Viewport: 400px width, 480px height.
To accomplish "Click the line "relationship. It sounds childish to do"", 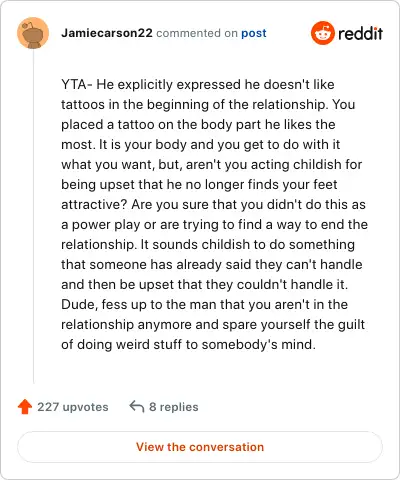I will coord(208,245).
